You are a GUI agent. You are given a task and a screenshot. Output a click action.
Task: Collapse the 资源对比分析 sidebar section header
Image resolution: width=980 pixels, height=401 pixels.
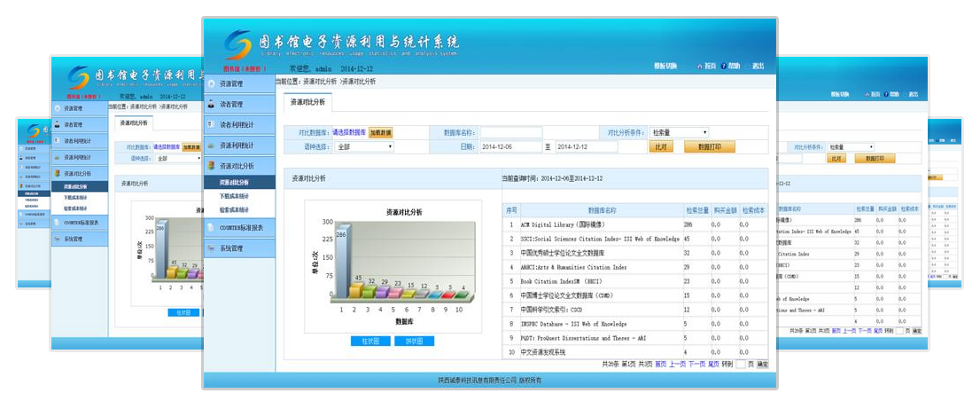tap(236, 166)
